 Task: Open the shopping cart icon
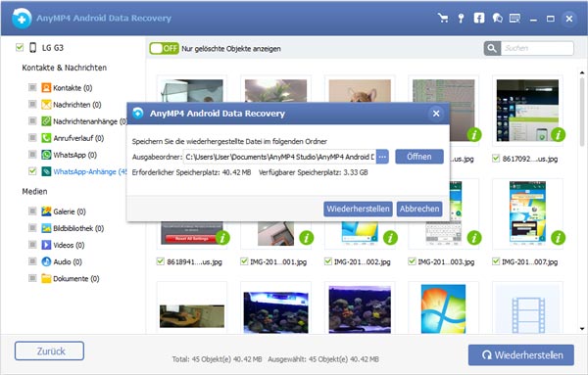point(443,18)
